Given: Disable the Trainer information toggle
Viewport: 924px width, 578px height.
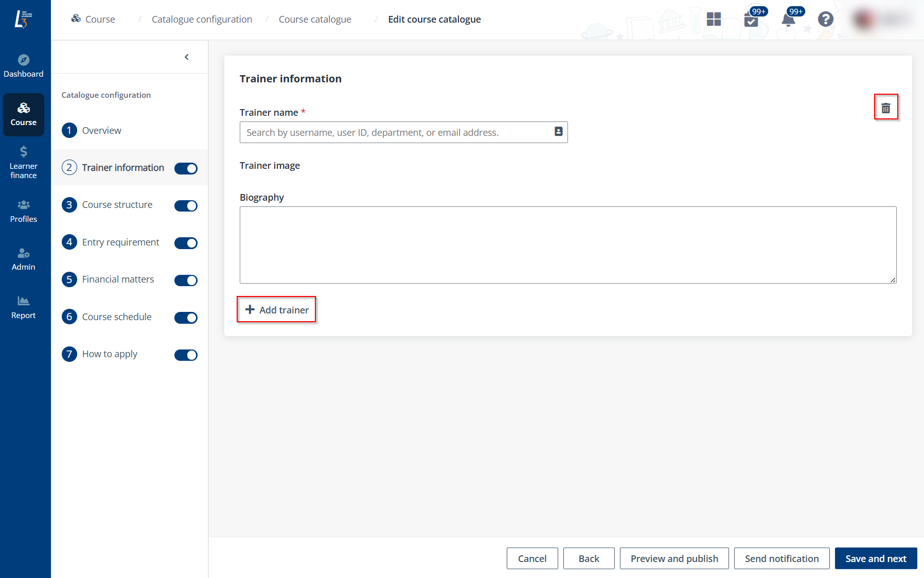Looking at the screenshot, I should pyautogui.click(x=186, y=168).
